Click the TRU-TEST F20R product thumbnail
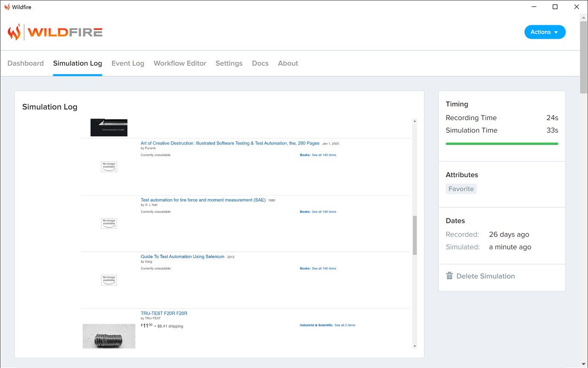Viewport: 588px width, 368px height. 109,336
